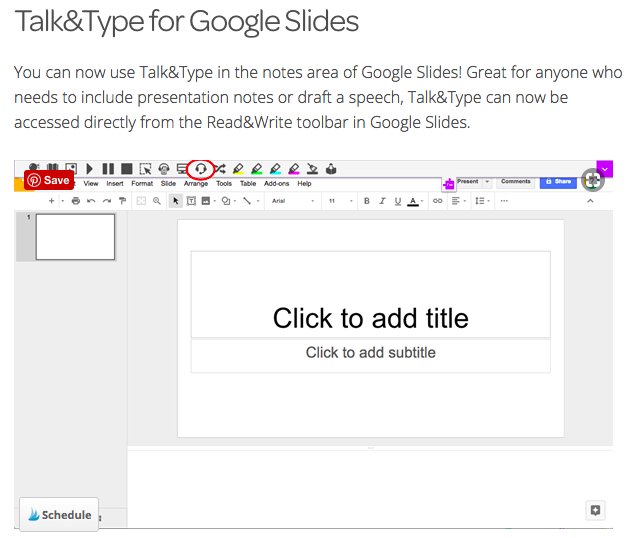Click the Zoom to fit icon
This screenshot has height=538, width=631.
pos(141,201)
